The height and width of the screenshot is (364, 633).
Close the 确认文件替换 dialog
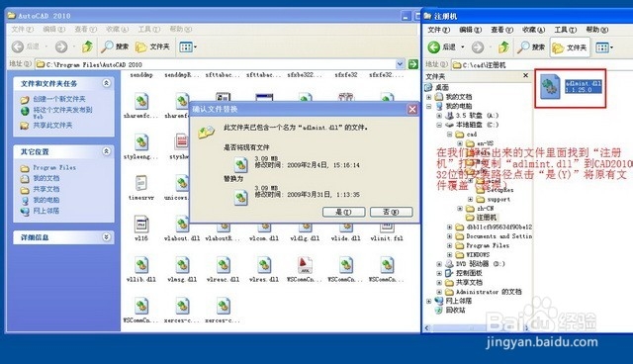(412, 110)
